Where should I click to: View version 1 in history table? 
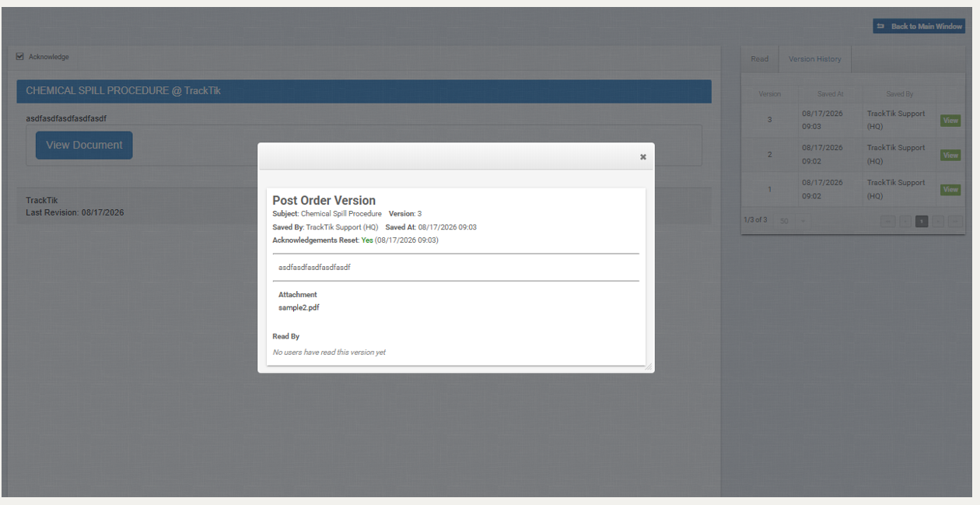pyautogui.click(x=950, y=189)
